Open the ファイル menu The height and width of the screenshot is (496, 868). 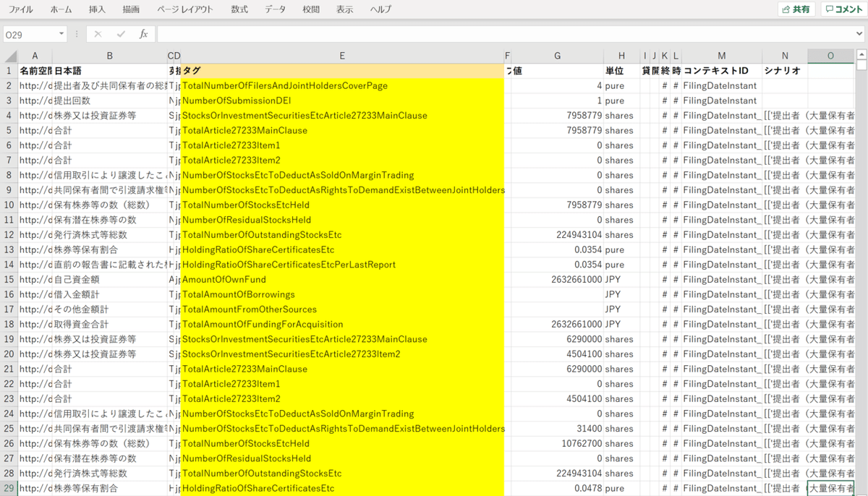(21, 9)
